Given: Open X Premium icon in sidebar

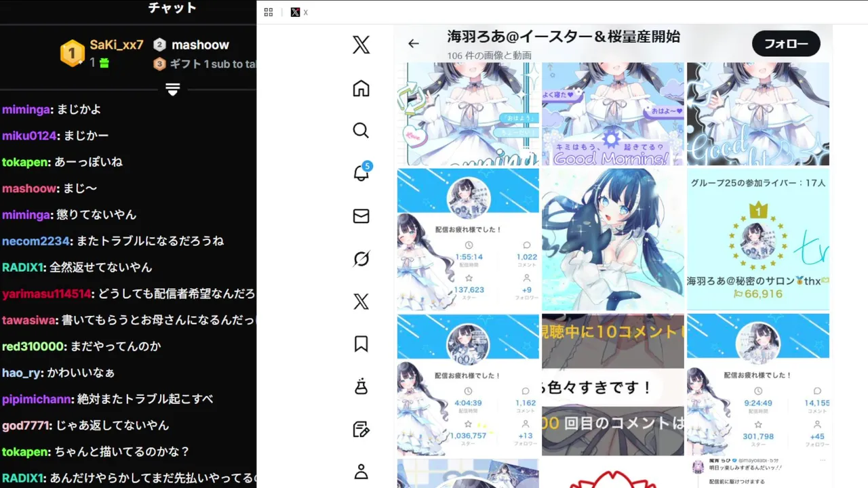Looking at the screenshot, I should tap(361, 301).
